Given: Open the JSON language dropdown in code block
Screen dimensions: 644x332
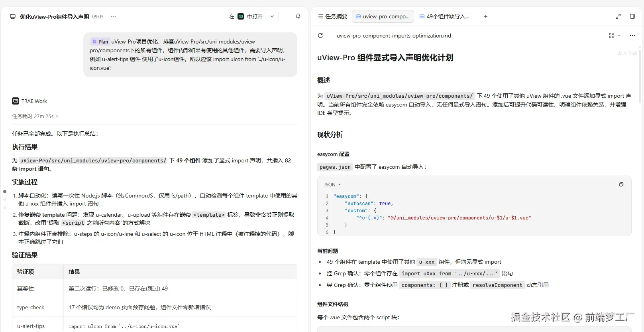Looking at the screenshot, I should 332,185.
